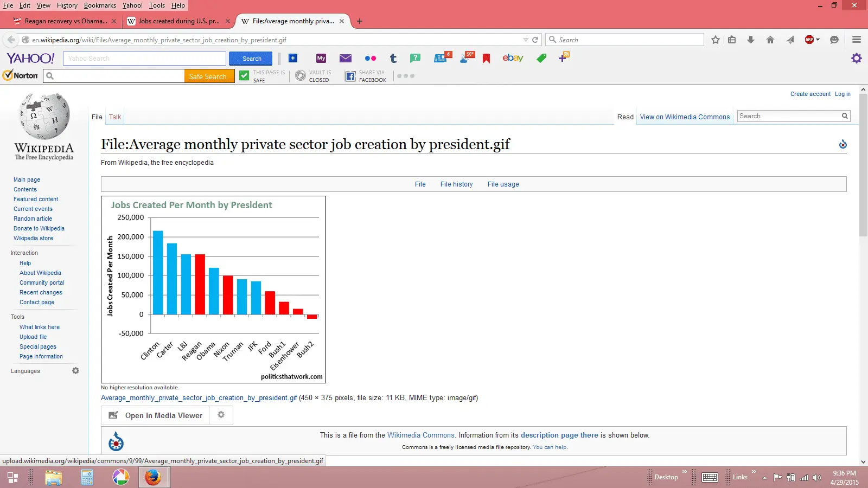
Task: Click the Yahoo Mail envelope icon
Action: 346,59
